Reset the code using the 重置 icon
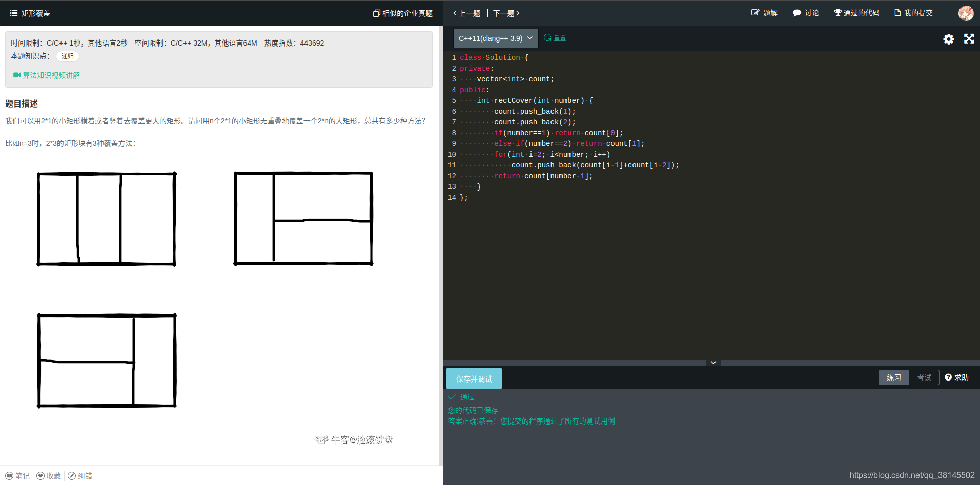Image resolution: width=980 pixels, height=485 pixels. point(547,37)
